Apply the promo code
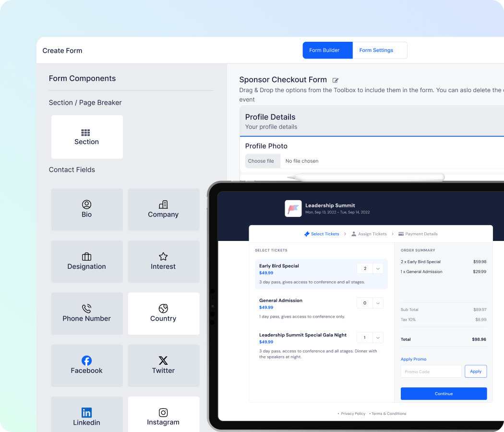 (x=476, y=372)
